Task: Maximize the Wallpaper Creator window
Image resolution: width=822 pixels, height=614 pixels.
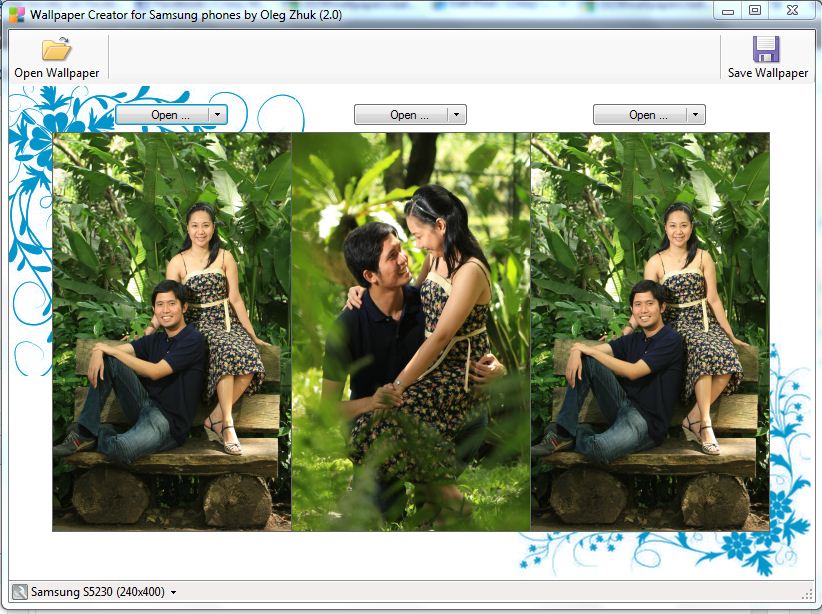Action: pyautogui.click(x=754, y=10)
